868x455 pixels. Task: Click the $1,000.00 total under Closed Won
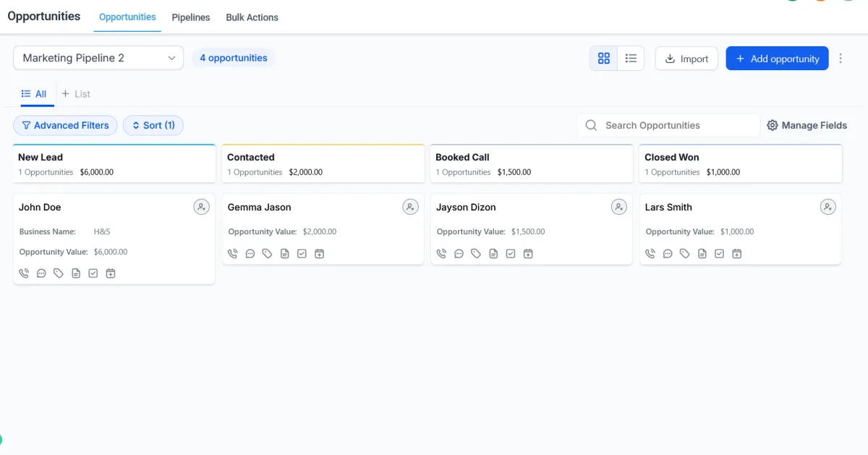723,172
